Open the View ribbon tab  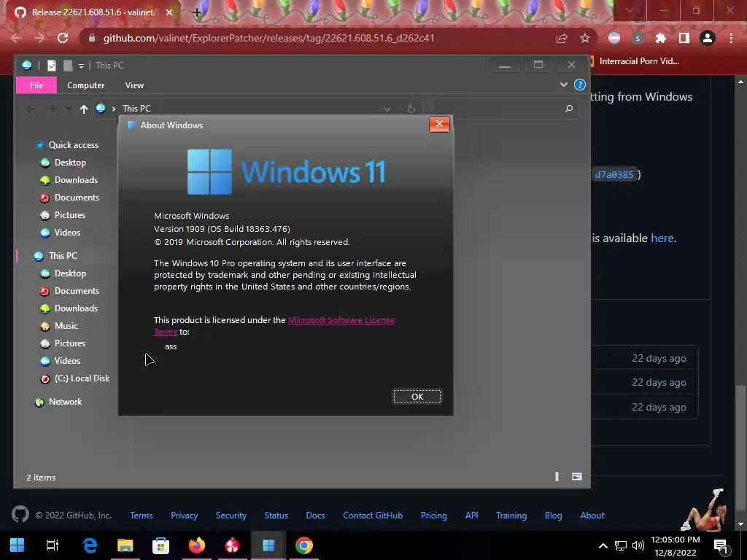134,85
